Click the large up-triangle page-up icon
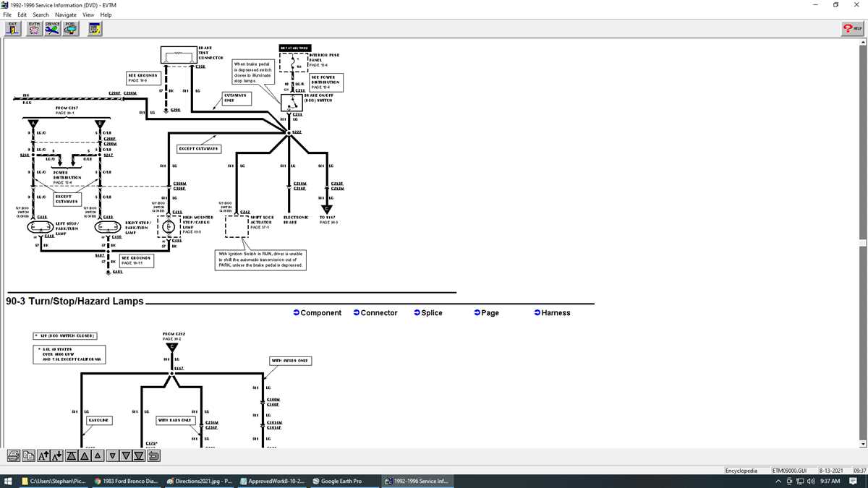Screen dimensions: 868x488 click(x=85, y=455)
